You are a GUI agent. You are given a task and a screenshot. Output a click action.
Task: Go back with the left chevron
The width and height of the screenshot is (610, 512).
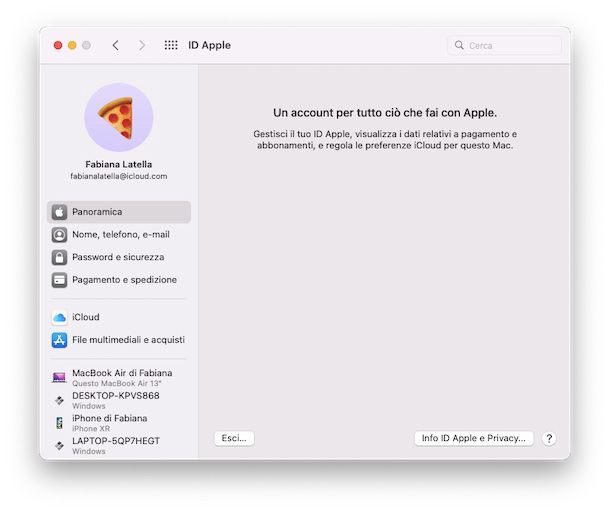tap(116, 45)
